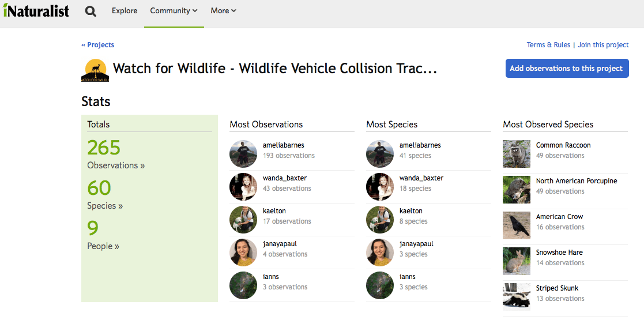This screenshot has height=324, width=644.
Task: Open ianns avatar in Most Observations
Action: point(243,285)
